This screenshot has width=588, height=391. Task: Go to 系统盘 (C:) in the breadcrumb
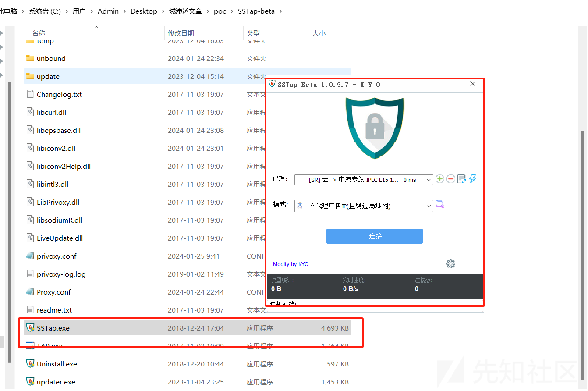coord(45,11)
